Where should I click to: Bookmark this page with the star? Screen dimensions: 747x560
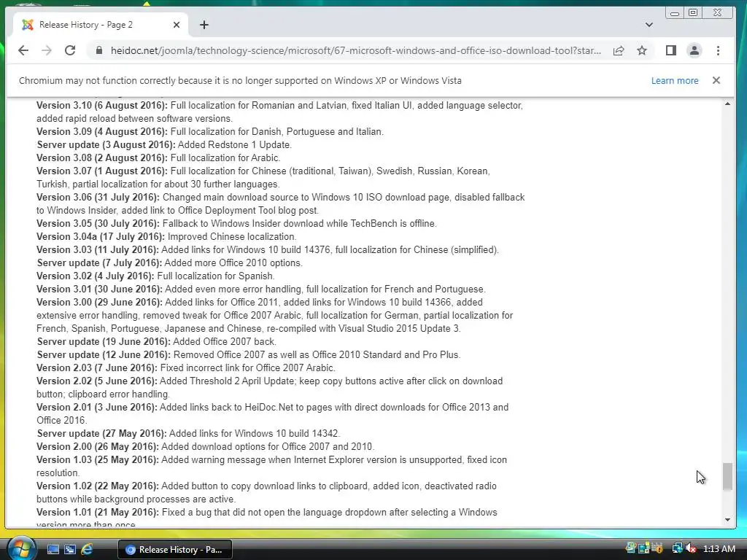(642, 50)
